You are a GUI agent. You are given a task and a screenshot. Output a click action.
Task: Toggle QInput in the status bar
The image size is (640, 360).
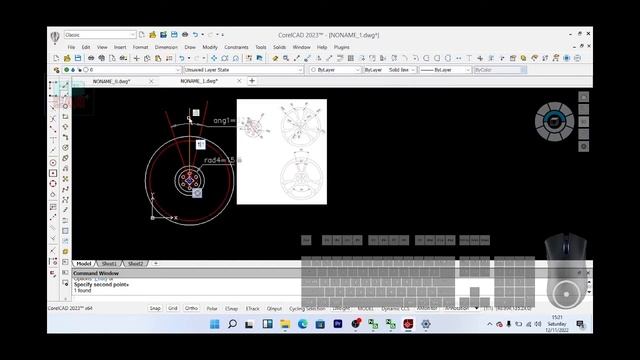pos(274,308)
